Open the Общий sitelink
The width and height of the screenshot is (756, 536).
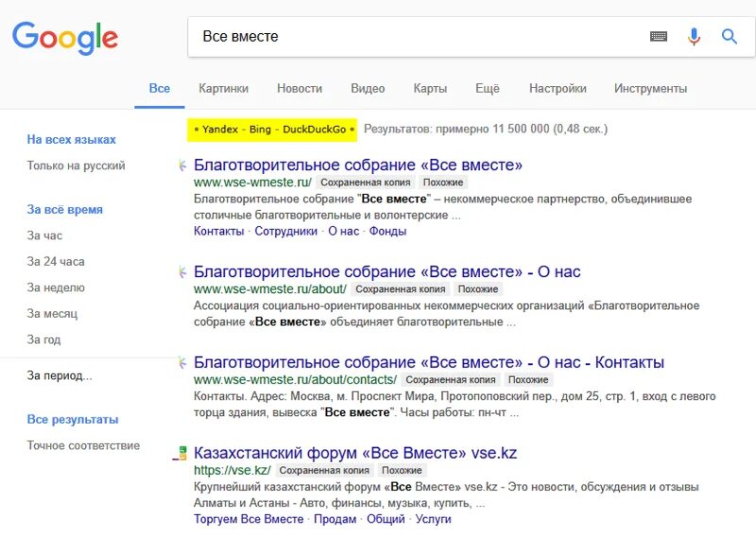[386, 520]
